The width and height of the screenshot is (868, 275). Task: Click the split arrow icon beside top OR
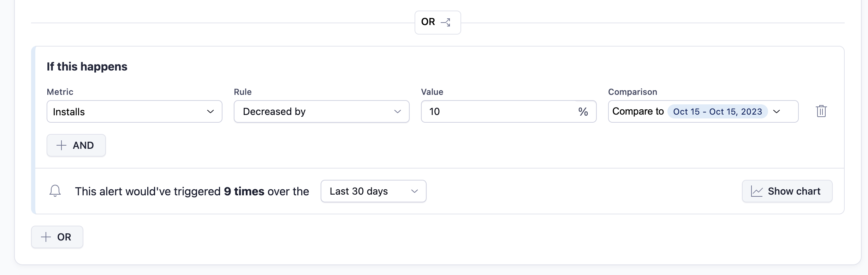446,22
